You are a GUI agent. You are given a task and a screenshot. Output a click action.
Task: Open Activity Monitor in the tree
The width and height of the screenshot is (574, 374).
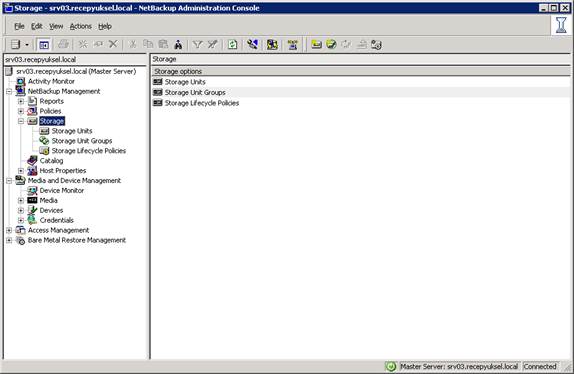click(51, 81)
